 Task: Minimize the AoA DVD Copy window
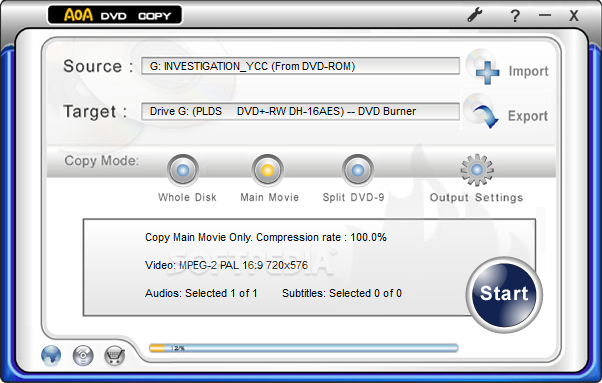(544, 16)
